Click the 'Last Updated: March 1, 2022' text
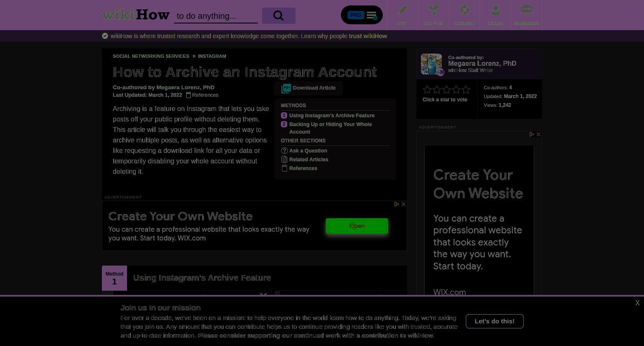 tap(147, 95)
